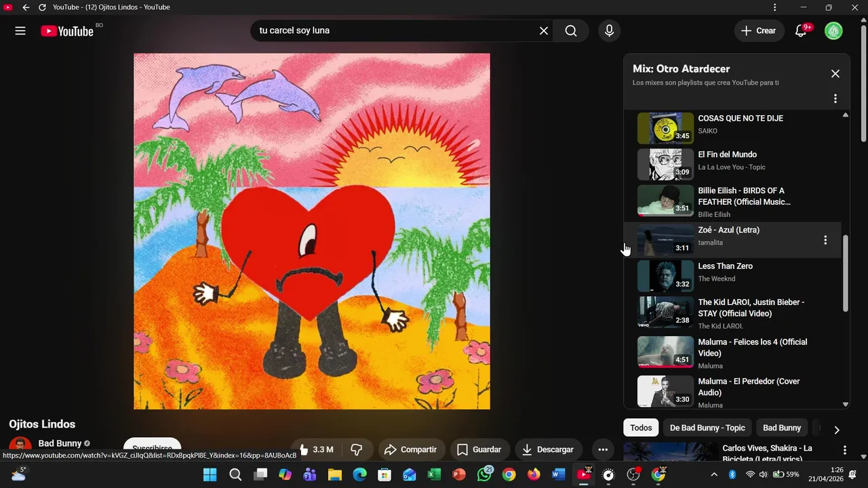Go to the YouTube home logo

(67, 30)
